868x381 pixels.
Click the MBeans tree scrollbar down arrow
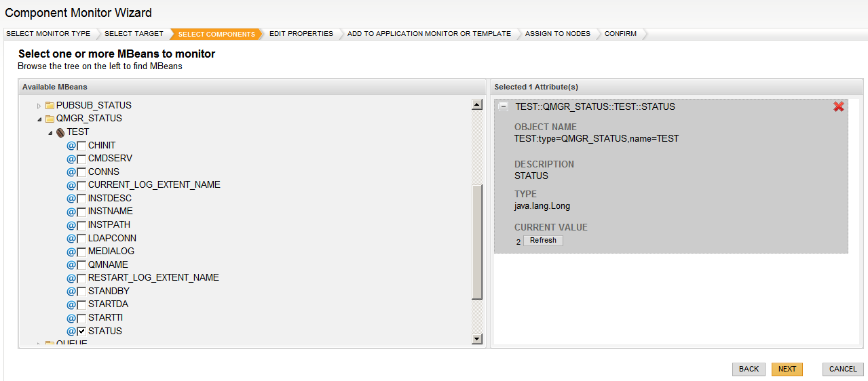pyautogui.click(x=476, y=338)
